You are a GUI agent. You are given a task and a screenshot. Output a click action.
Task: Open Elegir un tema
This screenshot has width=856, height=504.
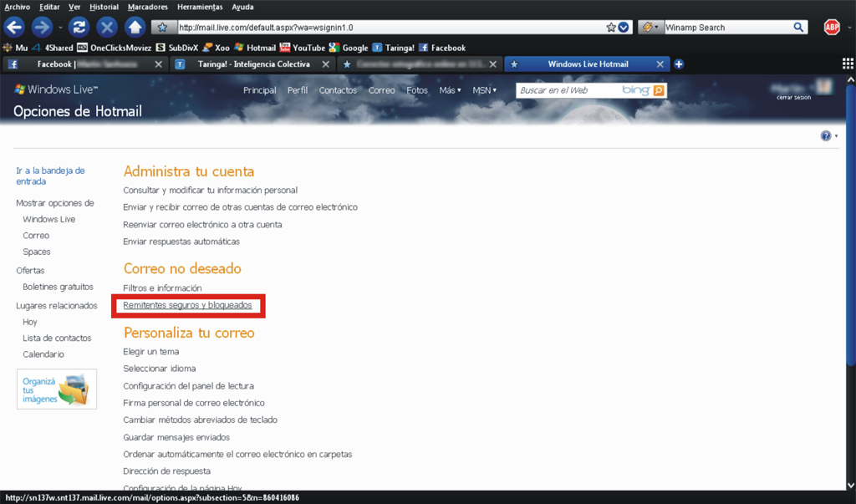coord(150,352)
